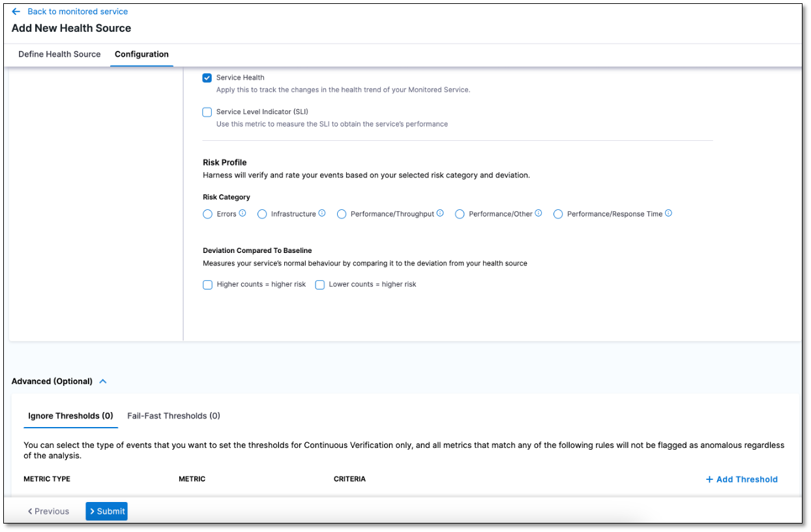This screenshot has height=532, width=811.
Task: Check Lower counts = higher risk
Action: click(x=320, y=285)
